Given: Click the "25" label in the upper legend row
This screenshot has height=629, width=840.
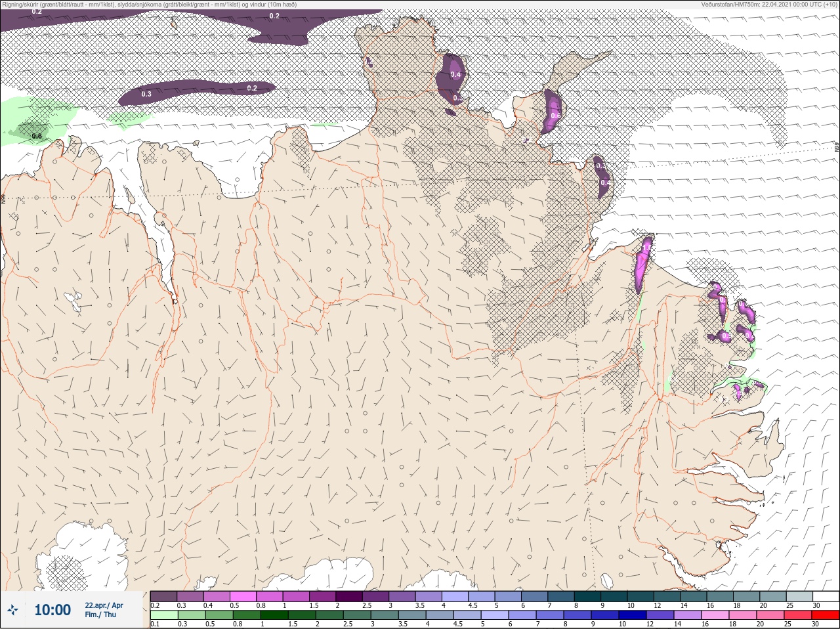Looking at the screenshot, I should [789, 605].
